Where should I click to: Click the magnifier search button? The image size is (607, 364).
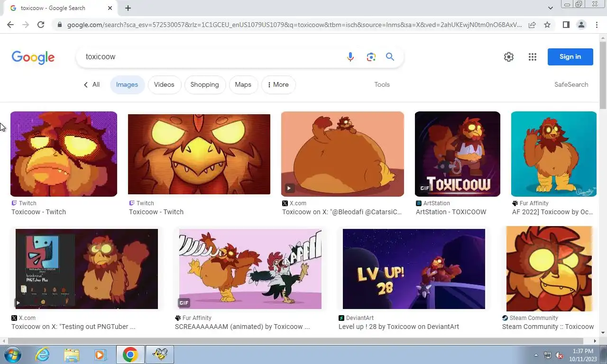point(390,57)
